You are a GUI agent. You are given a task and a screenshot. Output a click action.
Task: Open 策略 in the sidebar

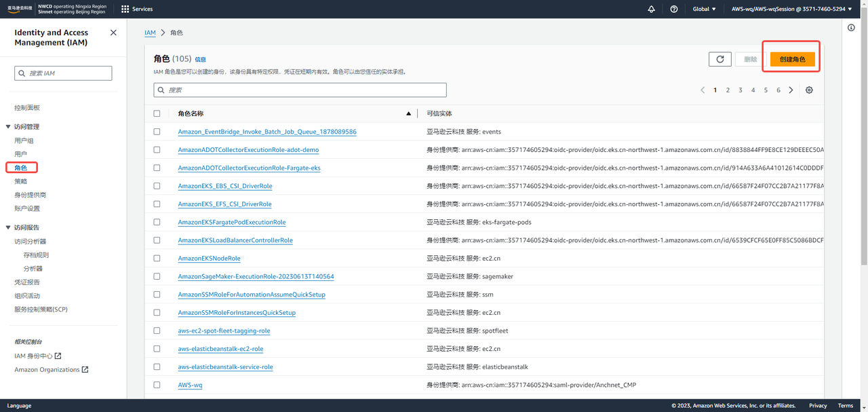point(20,181)
